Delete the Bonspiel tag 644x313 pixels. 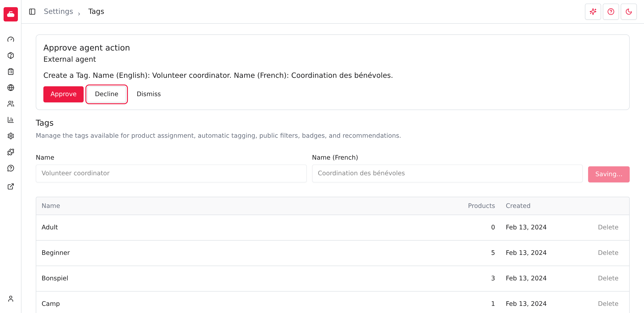pyautogui.click(x=608, y=278)
